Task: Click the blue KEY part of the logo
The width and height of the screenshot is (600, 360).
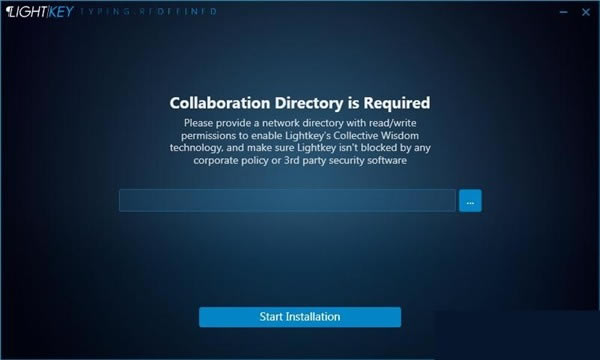Action: click(x=61, y=11)
